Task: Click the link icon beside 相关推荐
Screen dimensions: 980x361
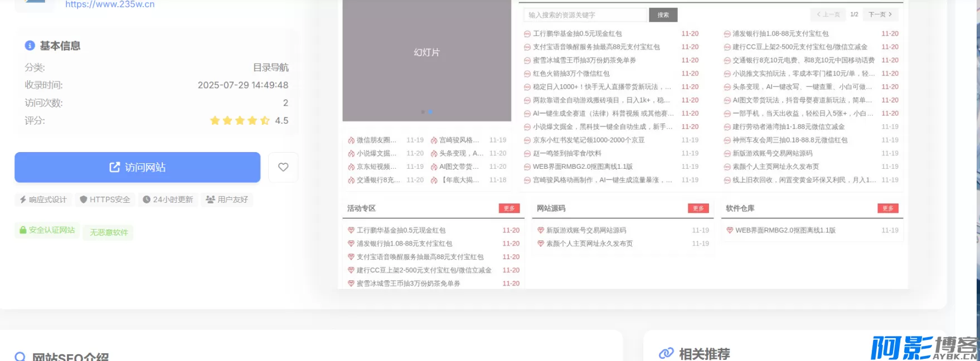Action: [666, 354]
